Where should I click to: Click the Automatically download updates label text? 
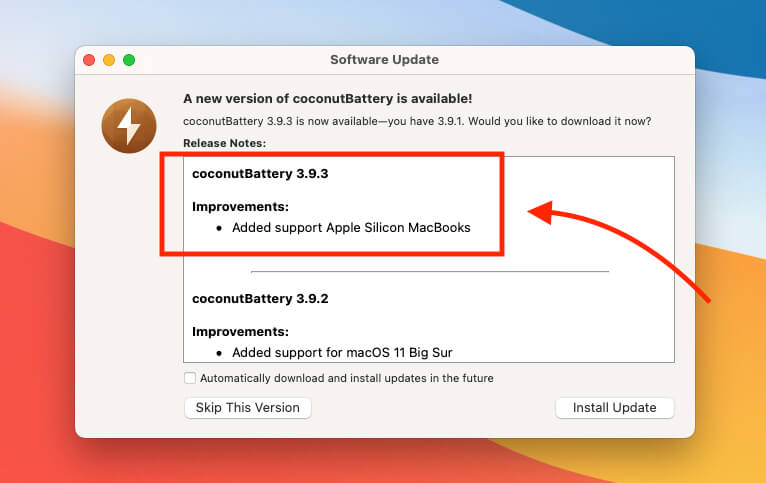(x=347, y=378)
